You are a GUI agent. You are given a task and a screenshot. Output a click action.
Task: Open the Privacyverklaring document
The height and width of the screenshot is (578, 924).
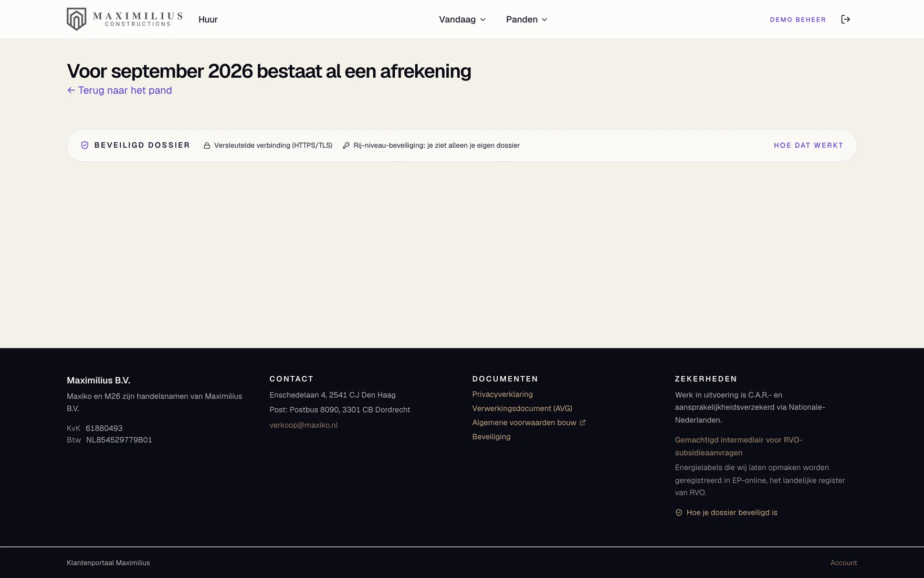point(502,394)
